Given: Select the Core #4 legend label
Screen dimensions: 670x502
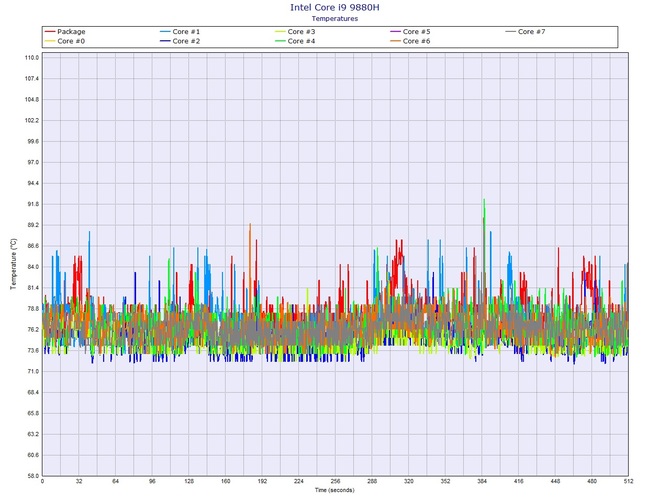Looking at the screenshot, I should coord(301,41).
